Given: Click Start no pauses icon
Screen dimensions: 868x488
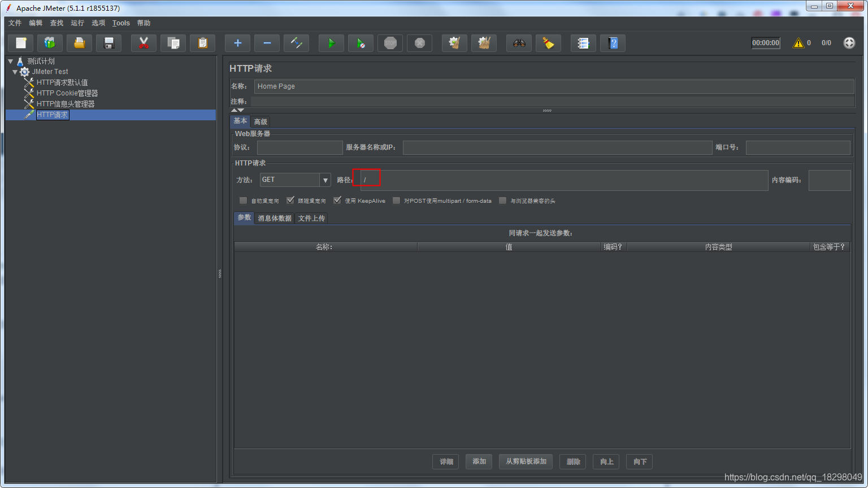Looking at the screenshot, I should point(361,43).
